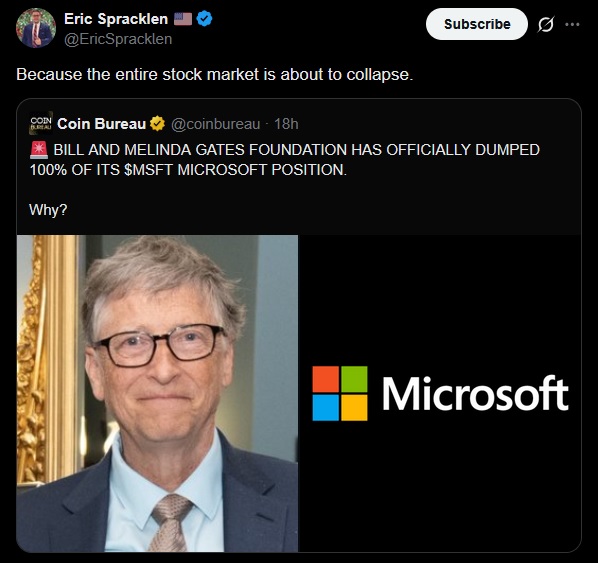Click the blue verified badge next to Eric Spracklen

coord(205,19)
